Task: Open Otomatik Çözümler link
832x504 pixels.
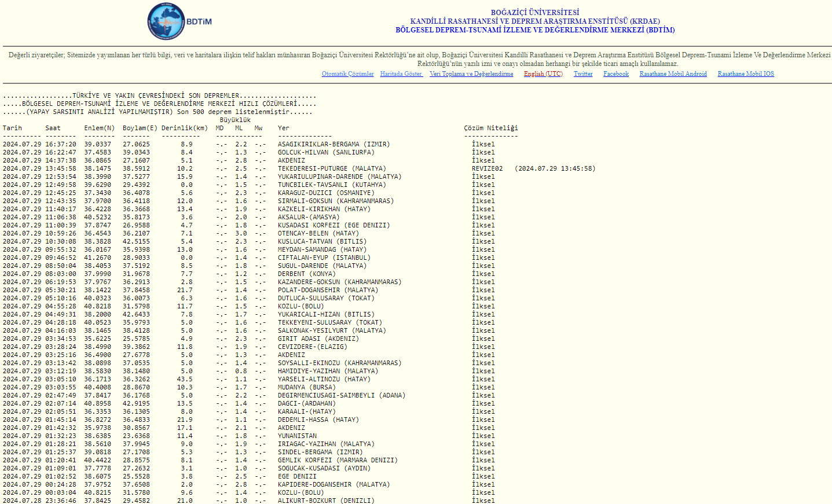Action: (347, 74)
